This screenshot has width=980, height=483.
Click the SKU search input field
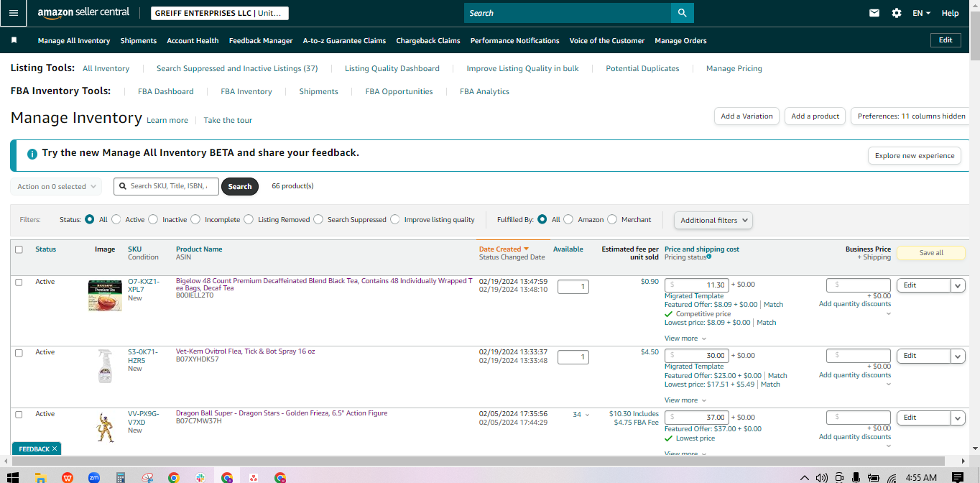(x=166, y=186)
